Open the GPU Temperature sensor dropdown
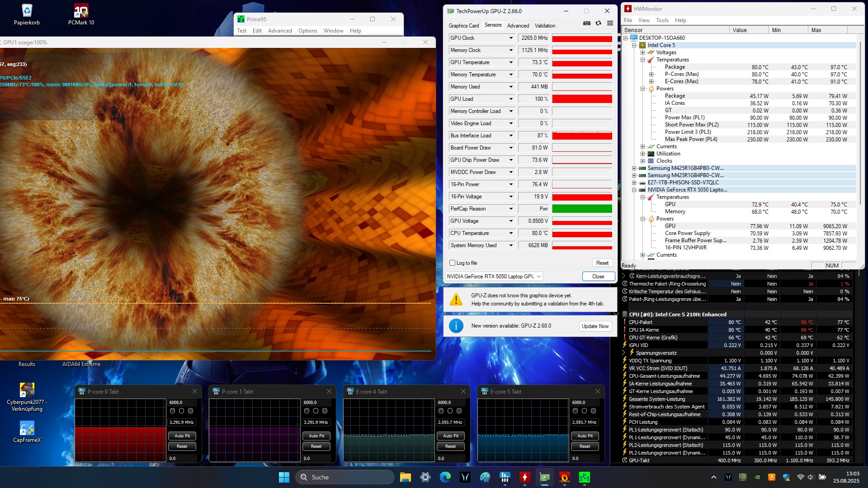This screenshot has height=488, width=868. tap(511, 62)
